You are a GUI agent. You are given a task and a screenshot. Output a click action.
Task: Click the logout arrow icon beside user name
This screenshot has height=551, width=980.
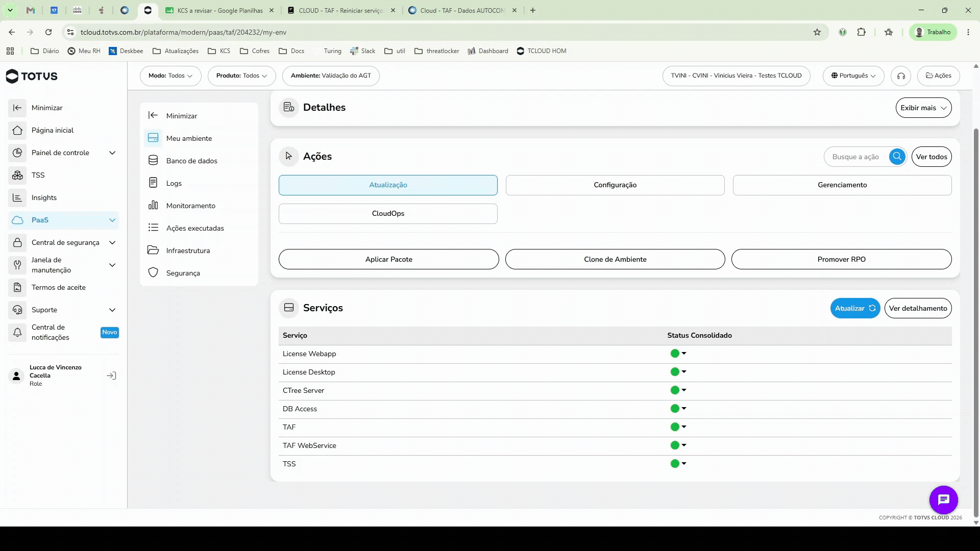(111, 375)
